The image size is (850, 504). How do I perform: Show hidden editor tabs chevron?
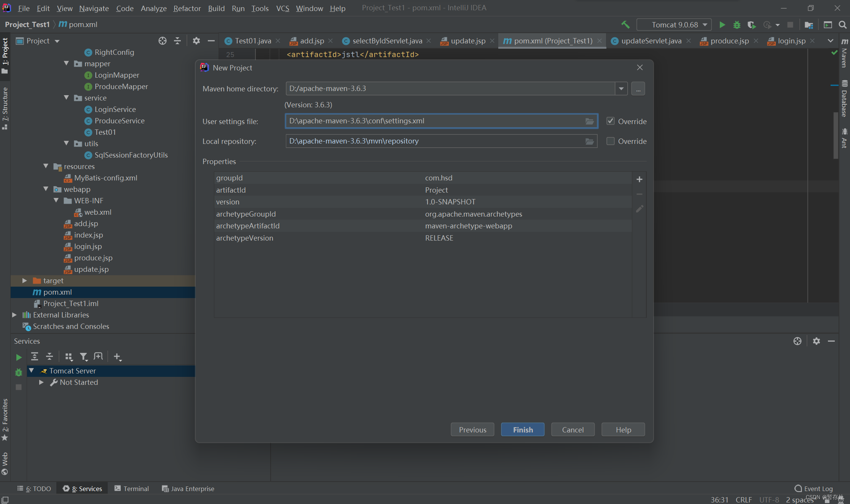[831, 41]
